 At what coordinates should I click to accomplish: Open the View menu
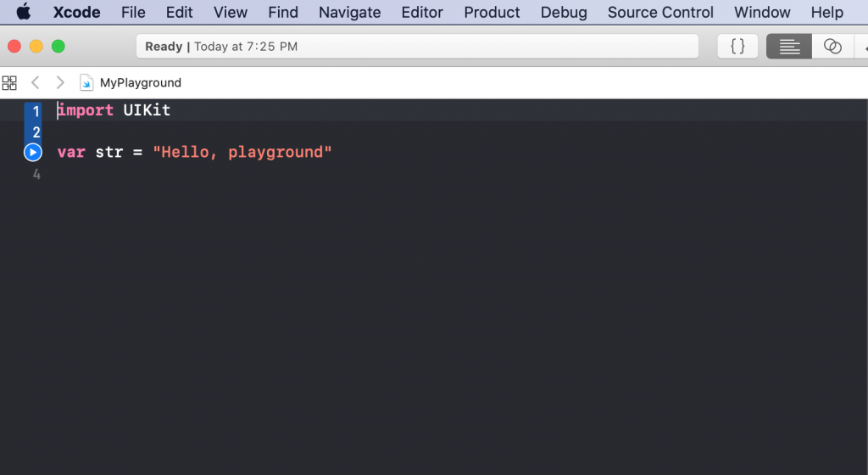231,12
